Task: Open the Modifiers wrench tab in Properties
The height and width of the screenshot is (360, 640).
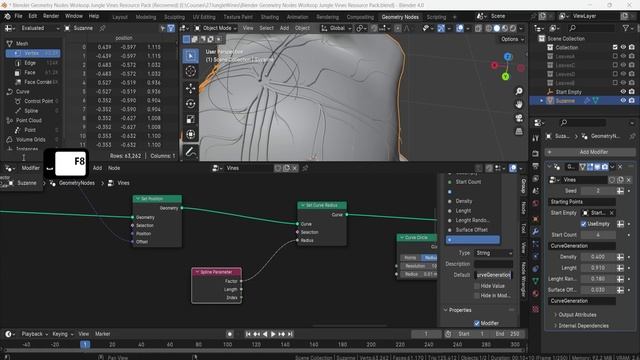Action: (x=536, y=231)
